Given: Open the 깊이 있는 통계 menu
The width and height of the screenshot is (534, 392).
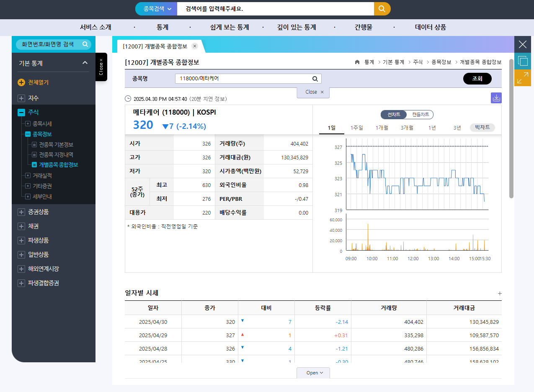Looking at the screenshot, I should (297, 27).
